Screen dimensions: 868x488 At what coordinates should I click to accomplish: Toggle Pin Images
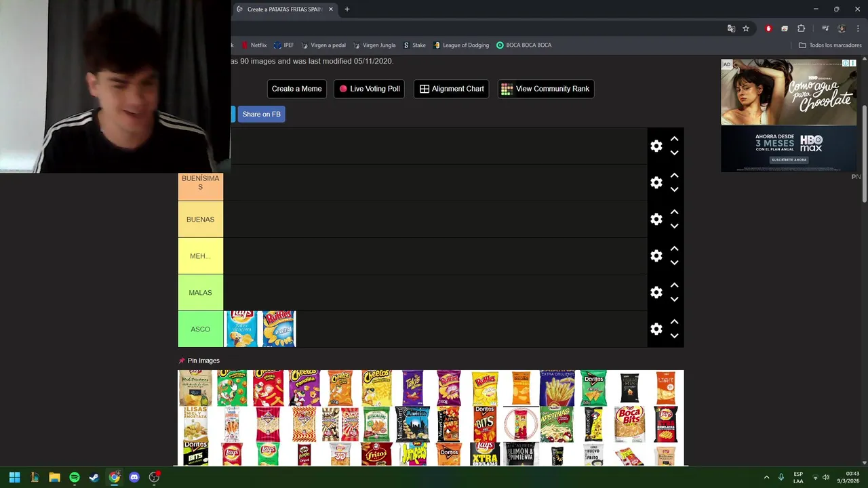(x=199, y=361)
